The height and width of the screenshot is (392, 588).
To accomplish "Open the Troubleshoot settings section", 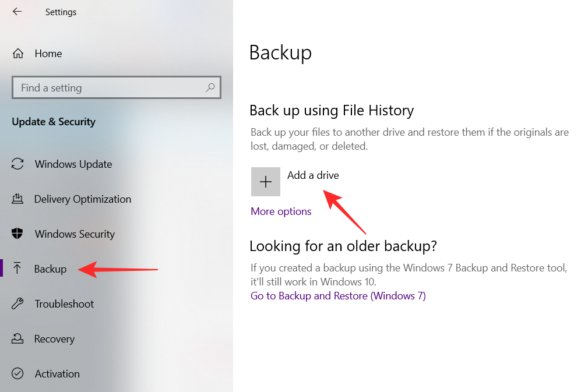I will (64, 304).
